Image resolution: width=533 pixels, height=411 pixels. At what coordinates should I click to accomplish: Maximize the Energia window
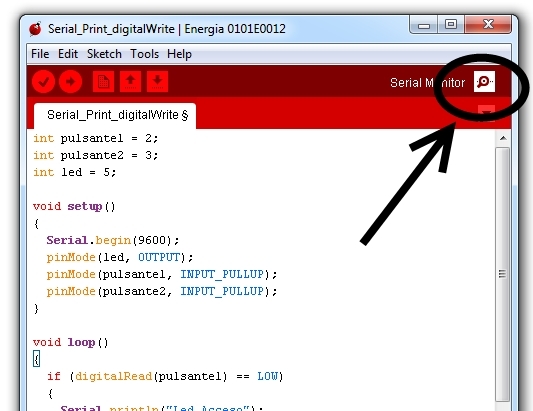click(x=451, y=24)
